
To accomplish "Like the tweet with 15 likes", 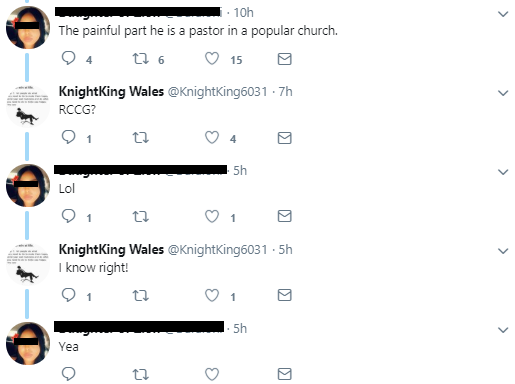I will [212, 59].
